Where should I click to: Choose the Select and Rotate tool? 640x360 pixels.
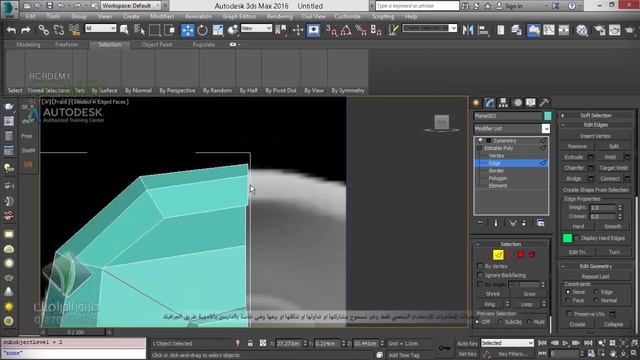(x=202, y=30)
